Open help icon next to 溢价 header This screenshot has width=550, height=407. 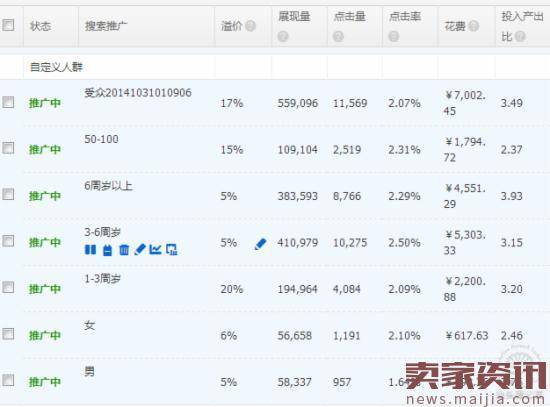(250, 26)
